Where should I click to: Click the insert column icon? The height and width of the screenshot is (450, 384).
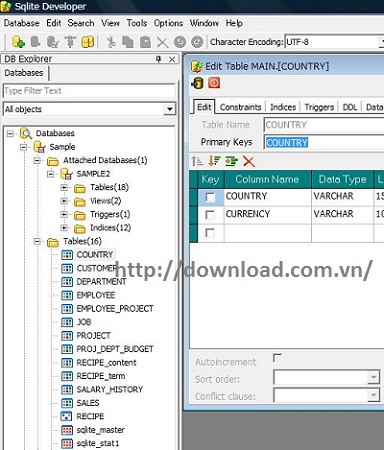coord(231,161)
